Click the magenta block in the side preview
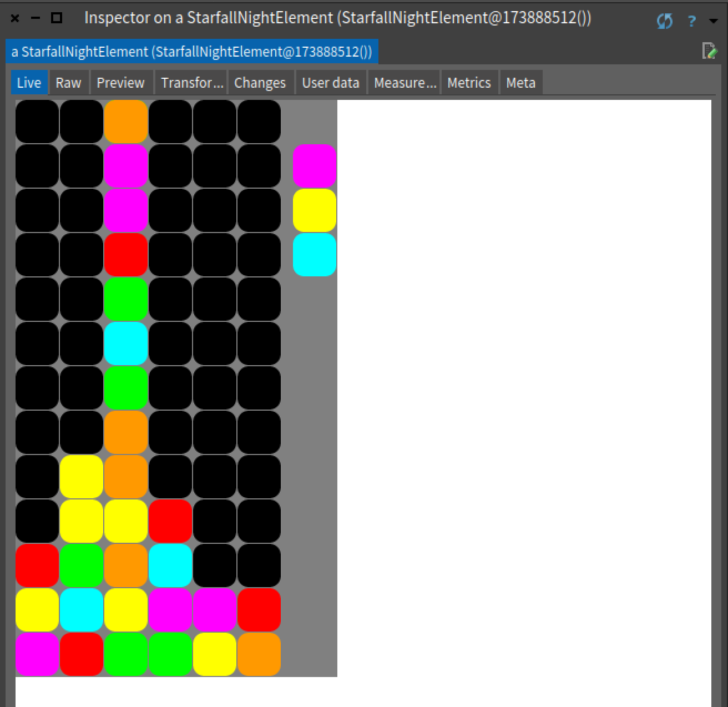Viewport: 728px width, 707px height. 315,166
